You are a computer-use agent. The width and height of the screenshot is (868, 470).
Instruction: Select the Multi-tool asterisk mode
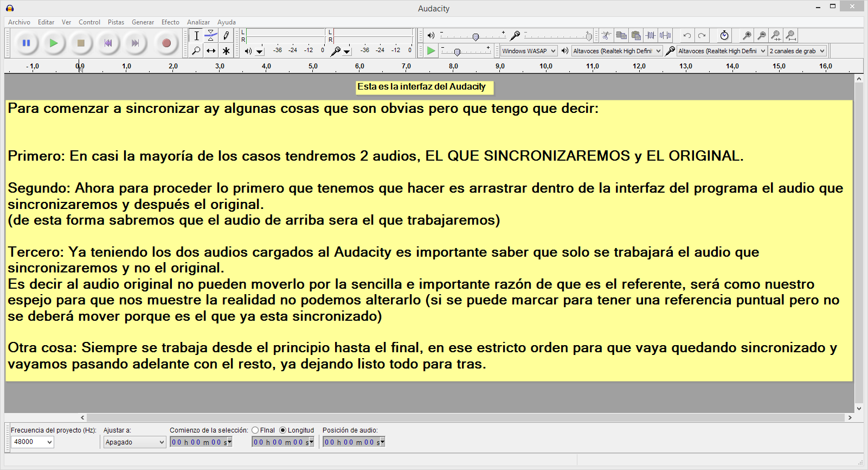[226, 50]
